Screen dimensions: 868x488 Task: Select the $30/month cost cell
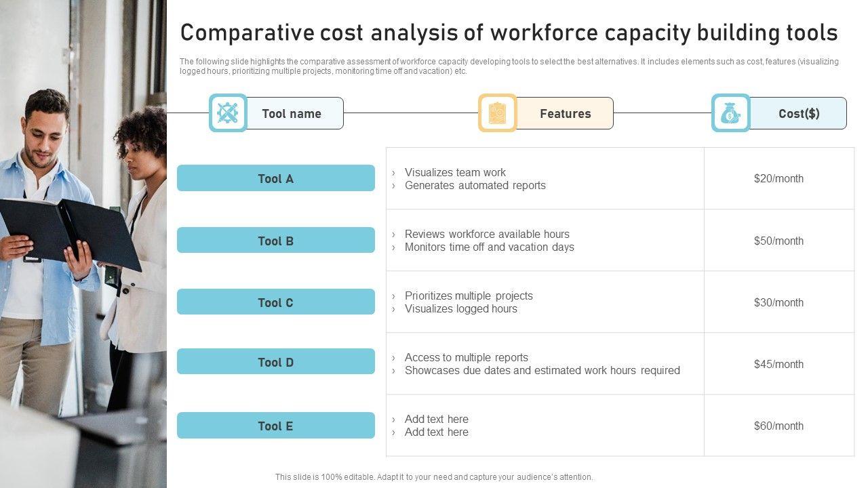tap(778, 302)
